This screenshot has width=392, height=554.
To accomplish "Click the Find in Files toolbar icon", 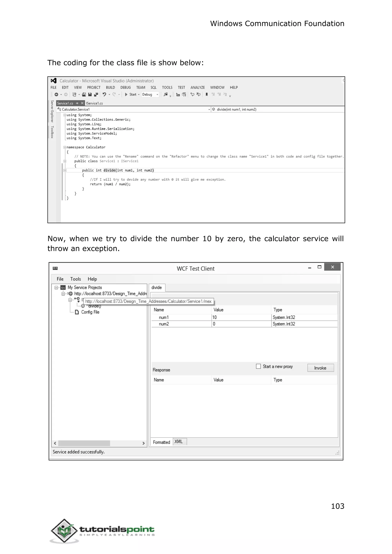I will pyautogui.click(x=166, y=94).
